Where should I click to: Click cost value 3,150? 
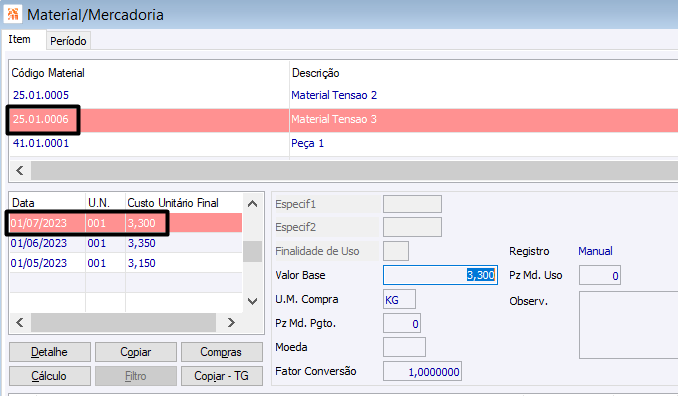(141, 263)
